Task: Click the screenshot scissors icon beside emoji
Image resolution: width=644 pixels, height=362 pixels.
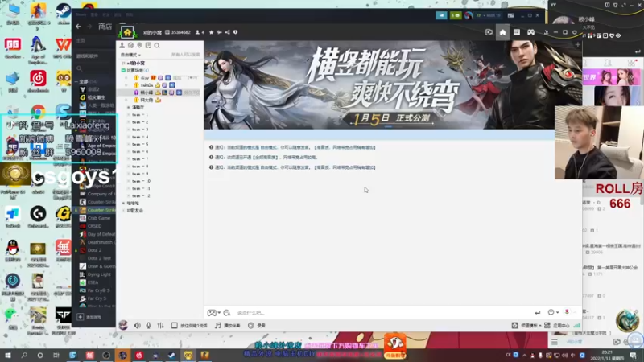Action: (227, 313)
